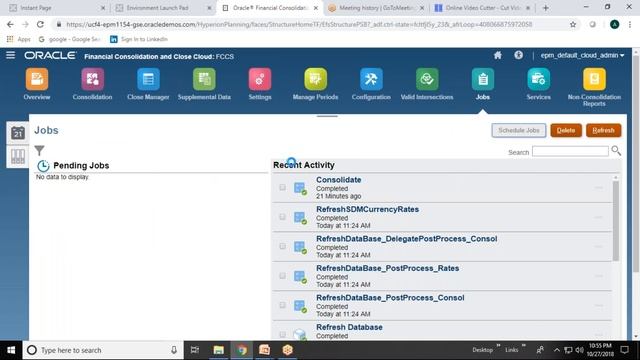Image resolution: width=640 pixels, height=360 pixels.
Task: Switch to Online Video Cutter tab
Action: (x=482, y=8)
